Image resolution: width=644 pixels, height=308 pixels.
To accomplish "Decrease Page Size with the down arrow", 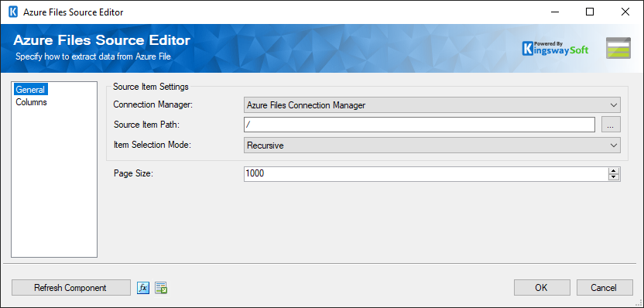I will tap(614, 177).
